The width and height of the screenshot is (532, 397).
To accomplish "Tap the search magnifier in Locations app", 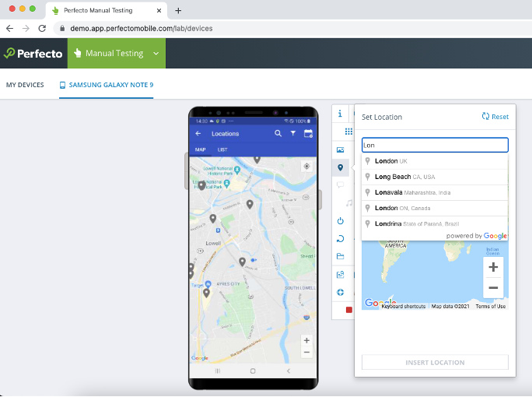I will click(x=278, y=133).
